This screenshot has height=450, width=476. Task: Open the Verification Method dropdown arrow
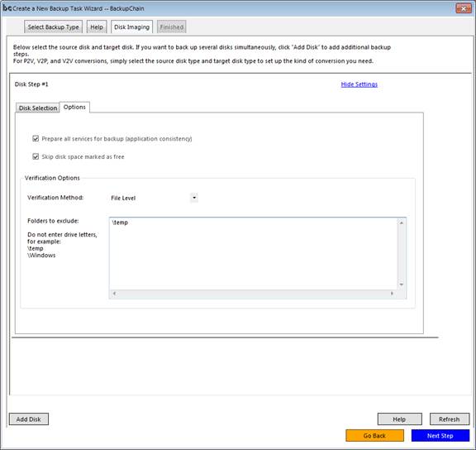194,198
